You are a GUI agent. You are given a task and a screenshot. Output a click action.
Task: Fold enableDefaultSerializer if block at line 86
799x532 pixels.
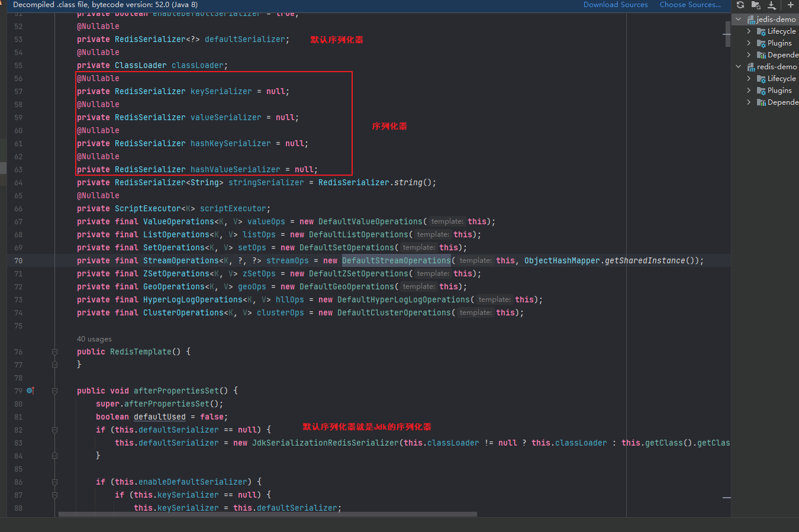tap(54, 482)
